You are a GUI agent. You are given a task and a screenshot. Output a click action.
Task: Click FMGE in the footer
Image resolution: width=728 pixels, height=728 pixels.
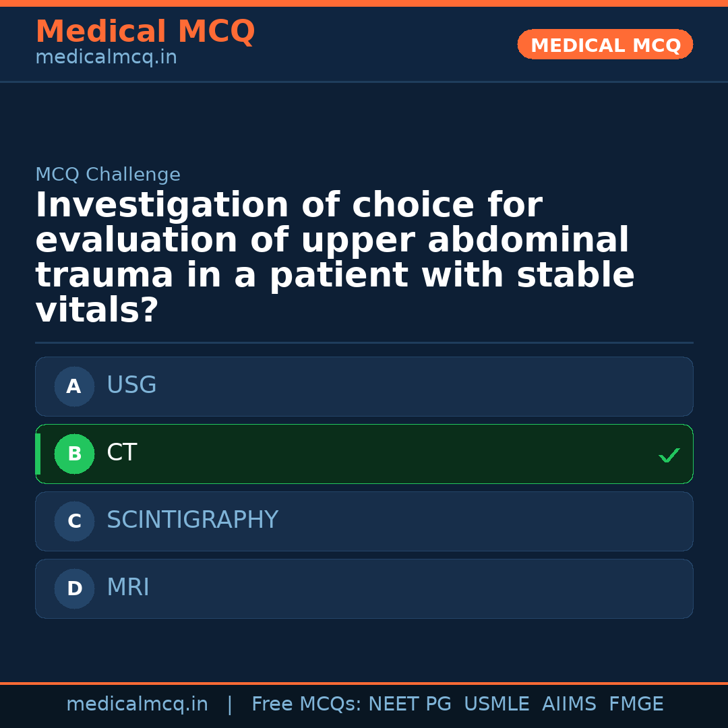click(x=636, y=704)
